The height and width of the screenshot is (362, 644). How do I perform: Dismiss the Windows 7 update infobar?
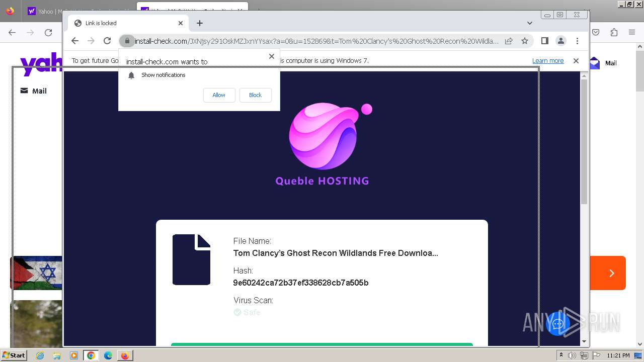[x=576, y=61]
